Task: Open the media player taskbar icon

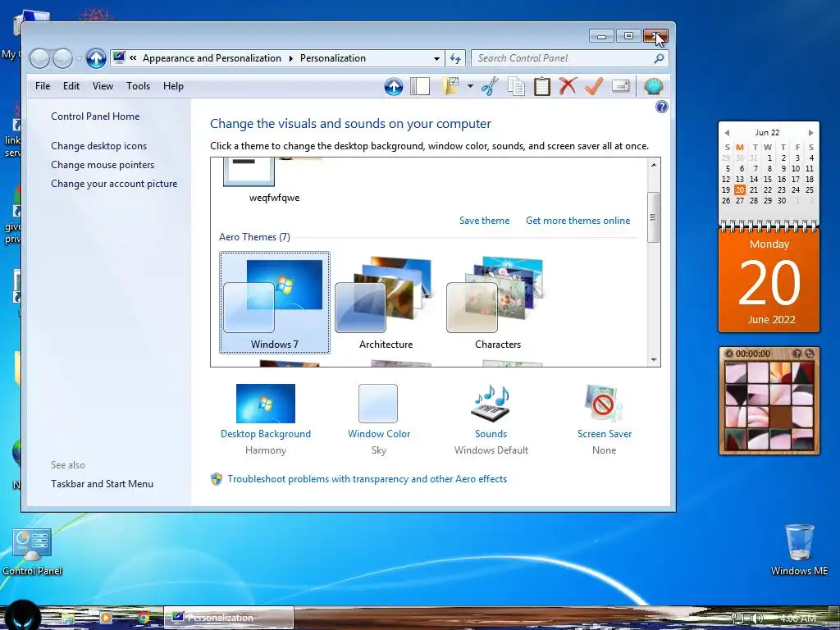Action: point(106,618)
